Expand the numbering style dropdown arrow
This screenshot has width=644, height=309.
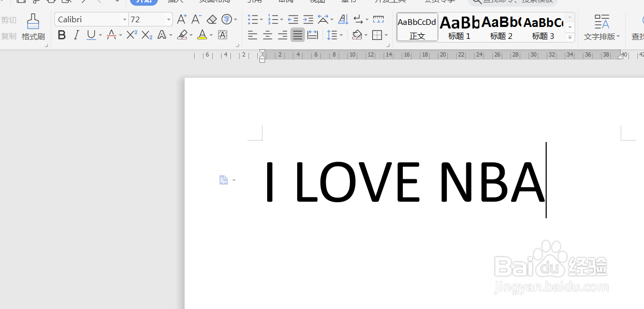pos(282,20)
